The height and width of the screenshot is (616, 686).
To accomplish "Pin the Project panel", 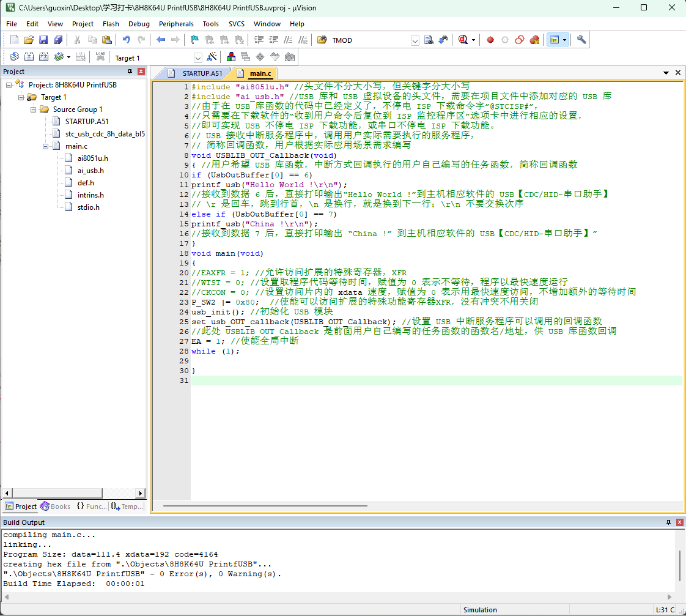I will pos(130,72).
